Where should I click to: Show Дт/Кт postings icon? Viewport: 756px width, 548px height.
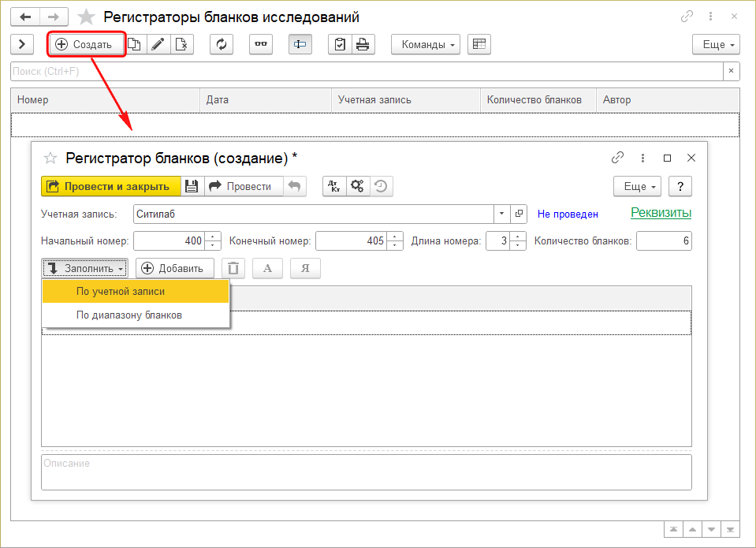334,186
